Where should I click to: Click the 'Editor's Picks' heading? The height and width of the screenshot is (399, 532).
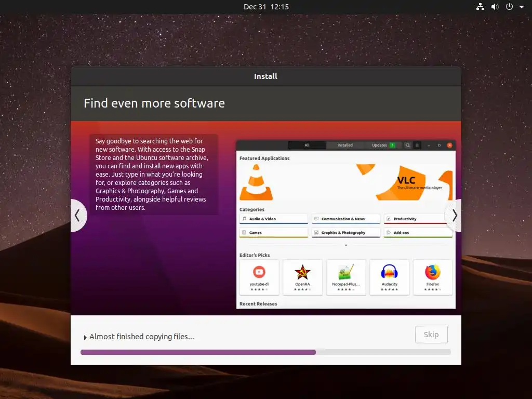click(x=255, y=255)
